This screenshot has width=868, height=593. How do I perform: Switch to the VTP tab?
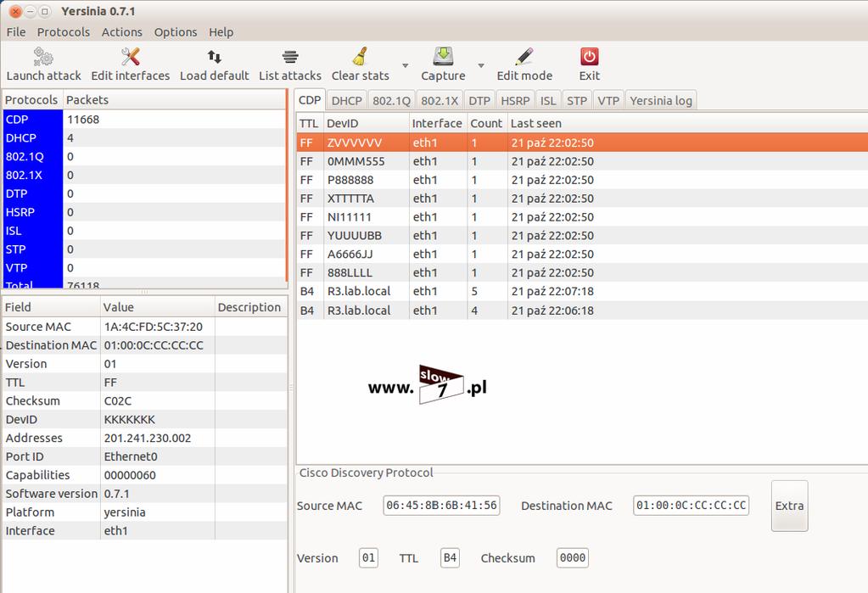click(x=608, y=101)
